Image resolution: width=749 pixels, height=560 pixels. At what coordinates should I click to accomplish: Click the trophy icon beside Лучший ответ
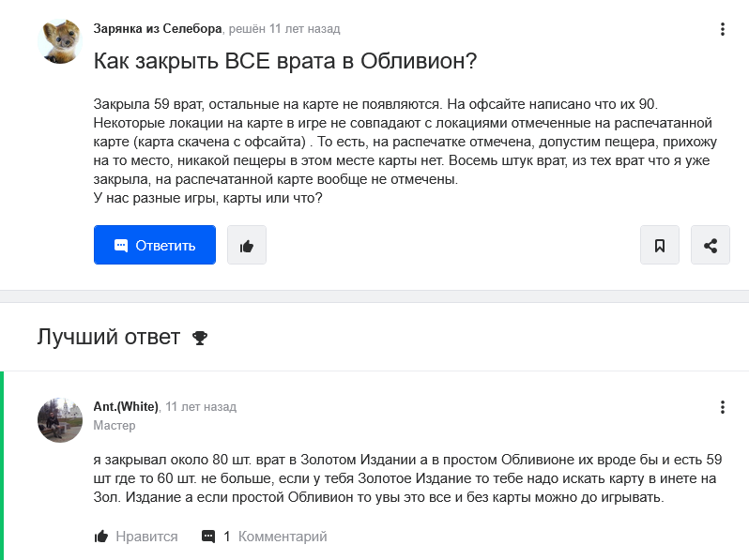click(200, 338)
